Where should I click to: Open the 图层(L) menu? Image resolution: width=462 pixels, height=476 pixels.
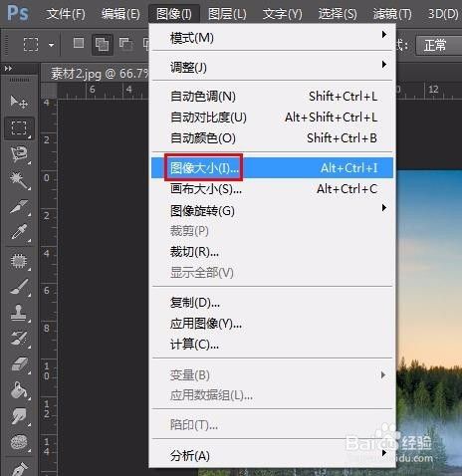point(227,14)
